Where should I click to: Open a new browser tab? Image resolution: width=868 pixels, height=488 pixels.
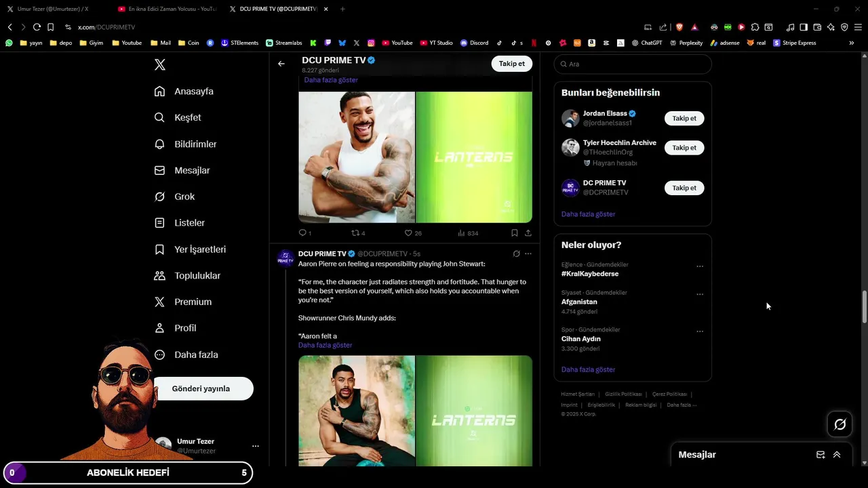click(342, 9)
